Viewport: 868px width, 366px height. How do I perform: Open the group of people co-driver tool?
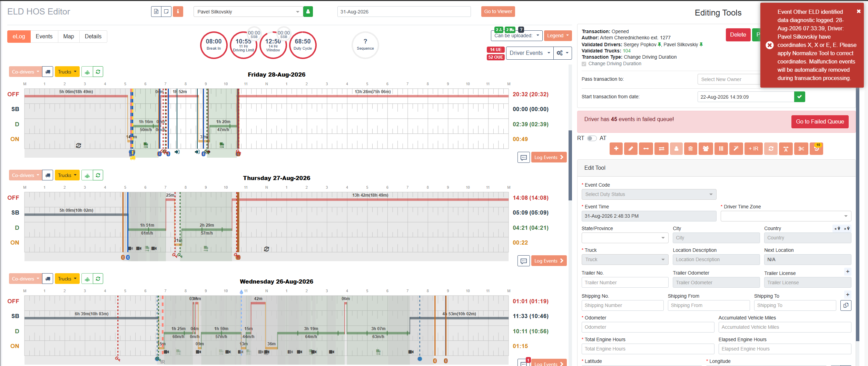pyautogui.click(x=706, y=149)
